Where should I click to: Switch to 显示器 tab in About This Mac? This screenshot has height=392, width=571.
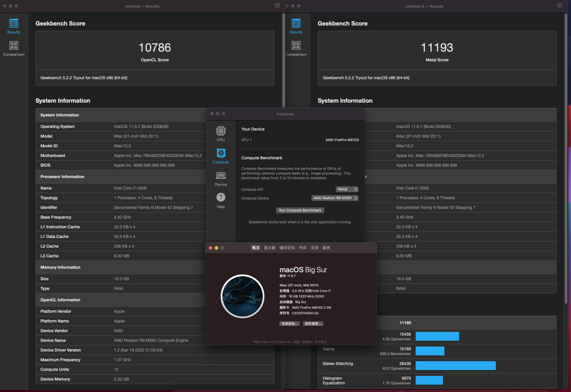pyautogui.click(x=269, y=248)
